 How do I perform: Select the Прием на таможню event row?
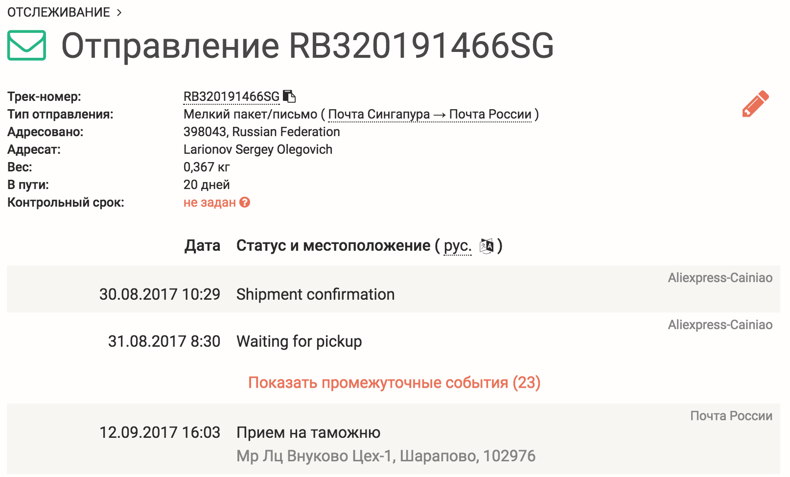(307, 433)
